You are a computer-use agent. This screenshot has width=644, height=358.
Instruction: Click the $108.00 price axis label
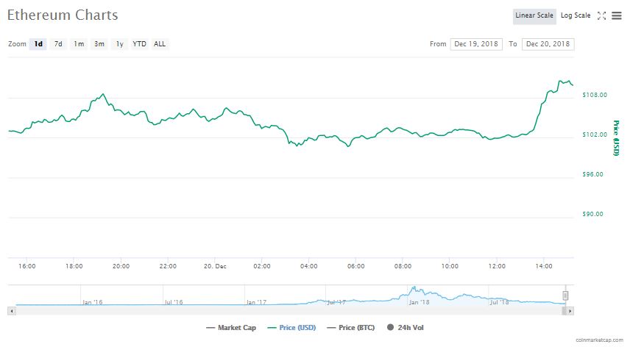tap(594, 95)
